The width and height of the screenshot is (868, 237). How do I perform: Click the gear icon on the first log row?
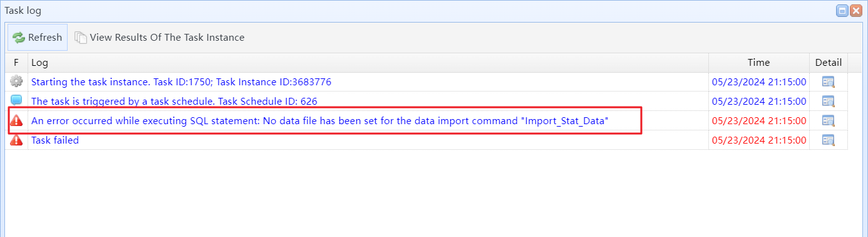coord(16,82)
